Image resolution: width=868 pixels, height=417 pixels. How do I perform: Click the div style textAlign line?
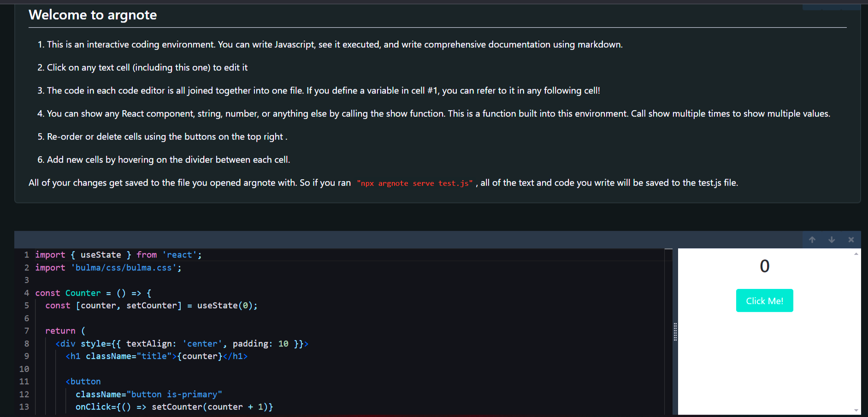(x=182, y=344)
